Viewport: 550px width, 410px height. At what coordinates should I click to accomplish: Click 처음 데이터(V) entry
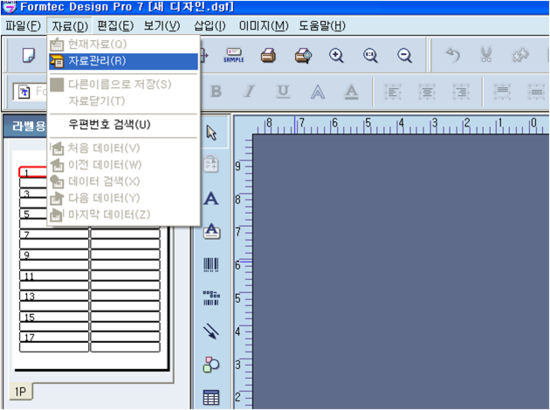click(x=123, y=148)
